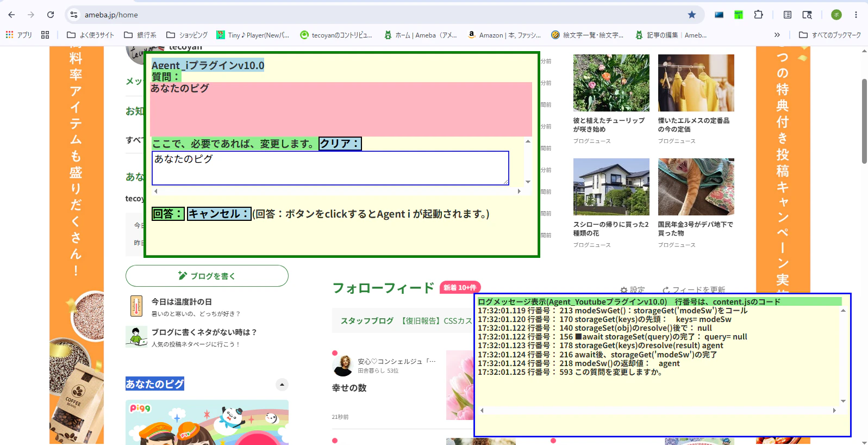This screenshot has height=445, width=868.
Task: Open the cat article thumbnail
Action: 696,187
